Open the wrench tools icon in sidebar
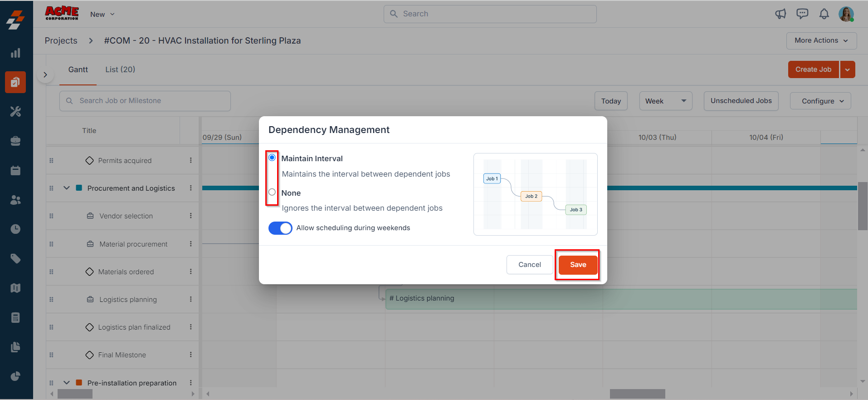Viewport: 868px width, 400px height. [x=15, y=112]
